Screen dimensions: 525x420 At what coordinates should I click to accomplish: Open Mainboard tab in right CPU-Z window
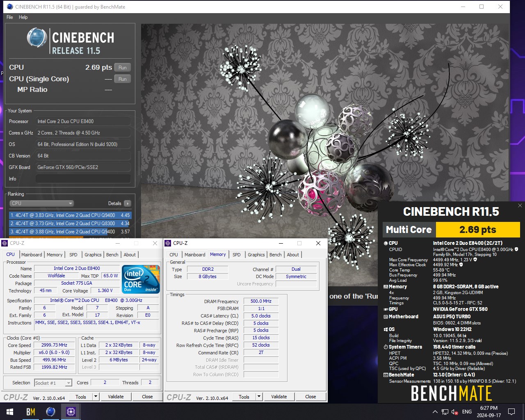coord(195,255)
